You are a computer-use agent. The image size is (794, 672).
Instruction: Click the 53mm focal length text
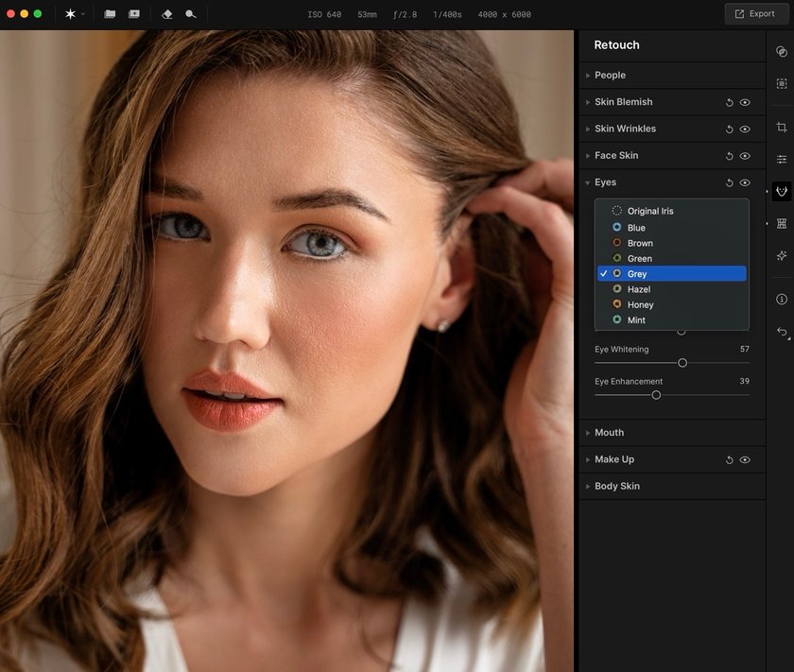(x=367, y=15)
